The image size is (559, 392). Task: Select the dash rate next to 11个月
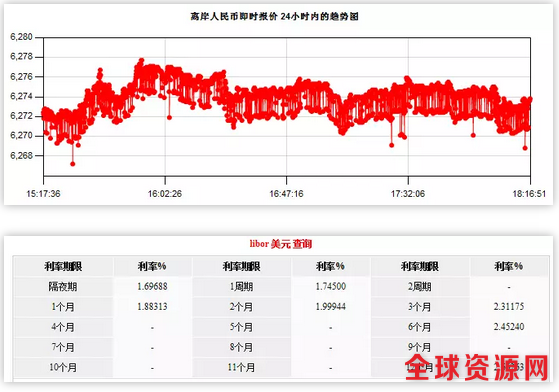pos(330,368)
